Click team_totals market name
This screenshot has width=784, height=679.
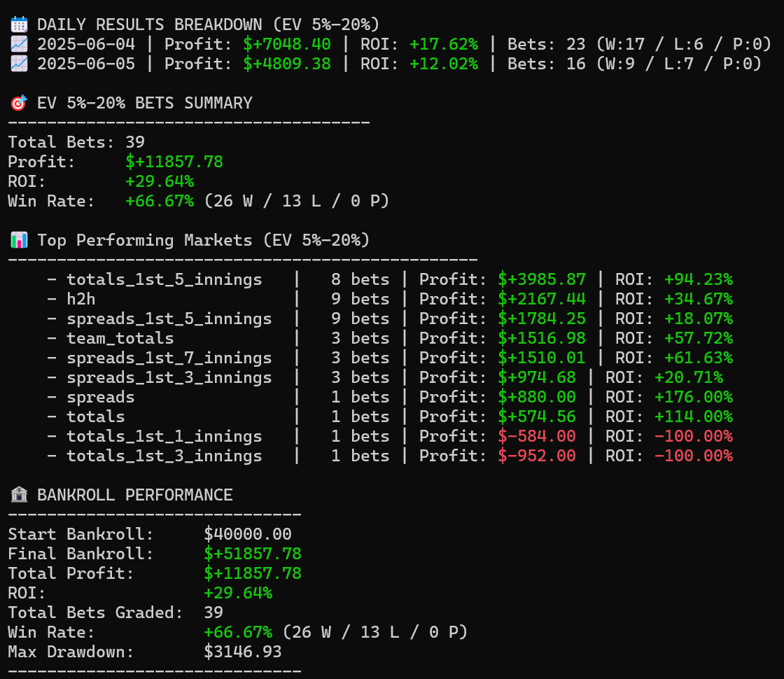pos(120,338)
